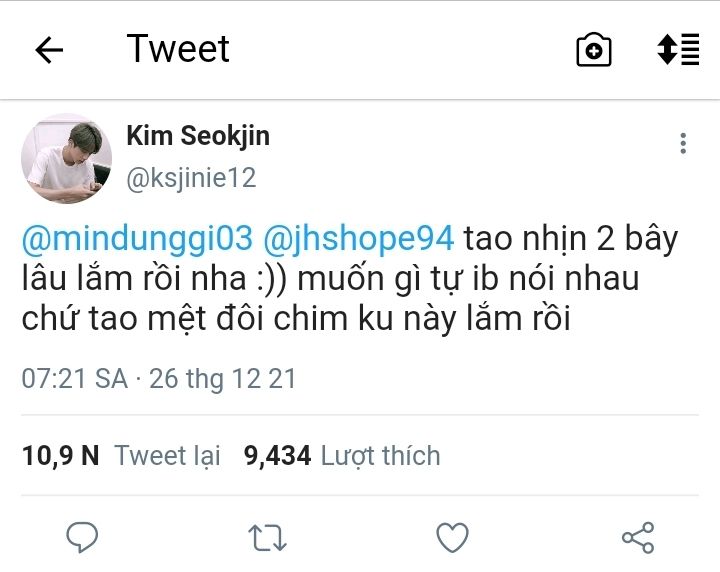Open the camera add-photo icon
Image resolution: width=720 pixels, height=572 pixels.
point(594,50)
